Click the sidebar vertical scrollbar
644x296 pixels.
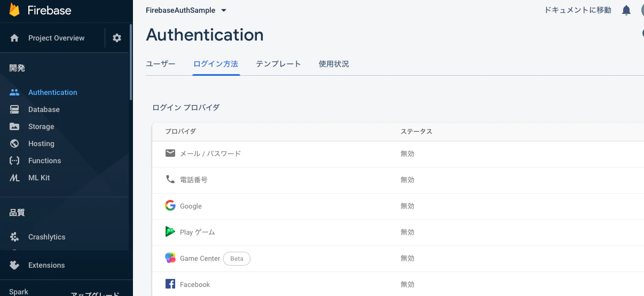click(130, 61)
